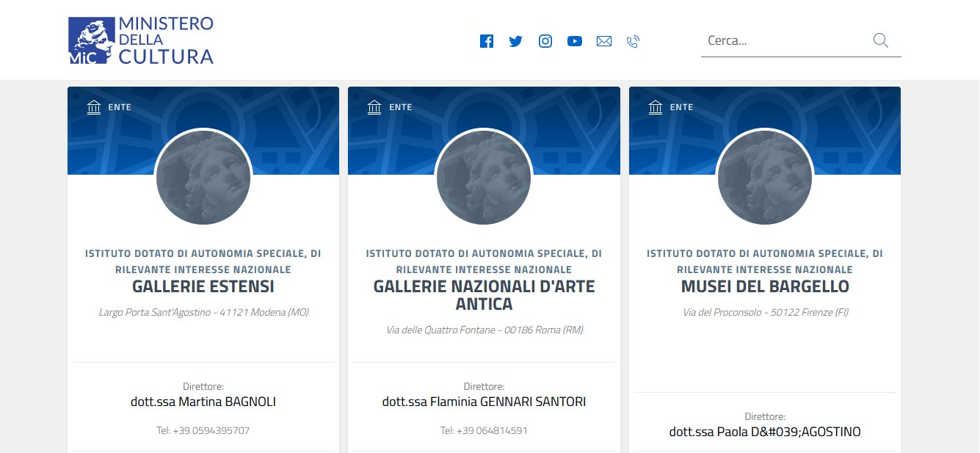Click the phone number of Gallerie Estensi
This screenshot has width=980, height=453.
(203, 430)
